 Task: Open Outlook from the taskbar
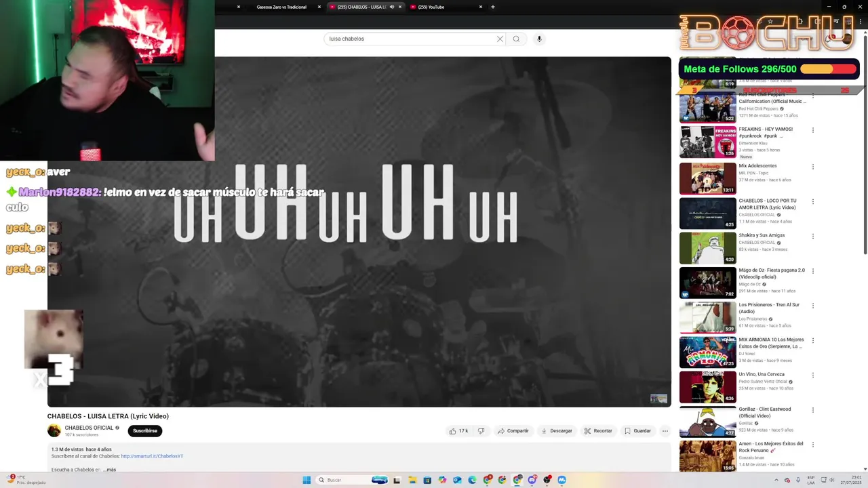point(457,480)
